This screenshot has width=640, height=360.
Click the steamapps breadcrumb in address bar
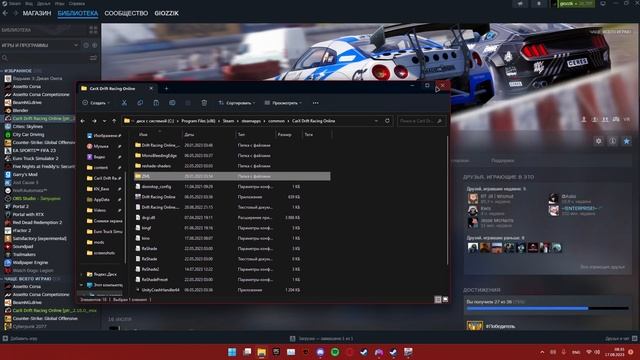tap(251, 121)
